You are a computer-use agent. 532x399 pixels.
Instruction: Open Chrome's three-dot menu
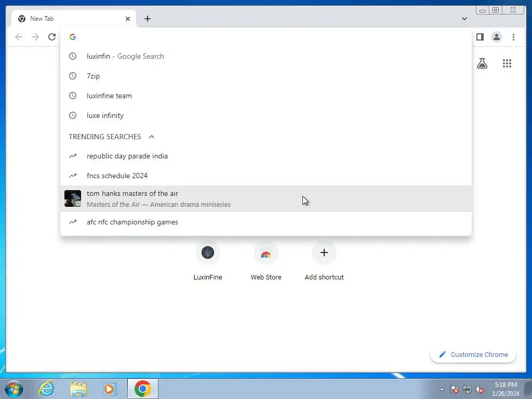point(513,37)
